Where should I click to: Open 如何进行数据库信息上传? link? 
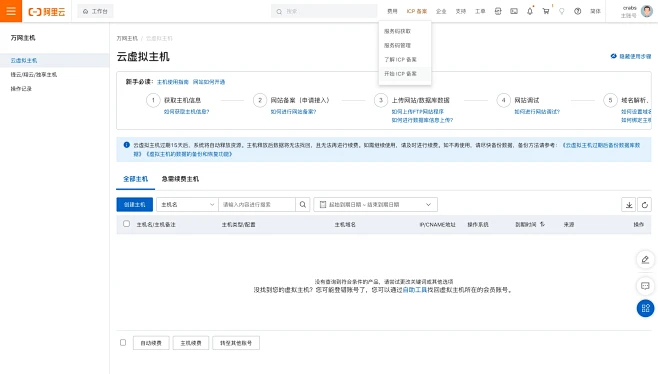click(x=422, y=120)
